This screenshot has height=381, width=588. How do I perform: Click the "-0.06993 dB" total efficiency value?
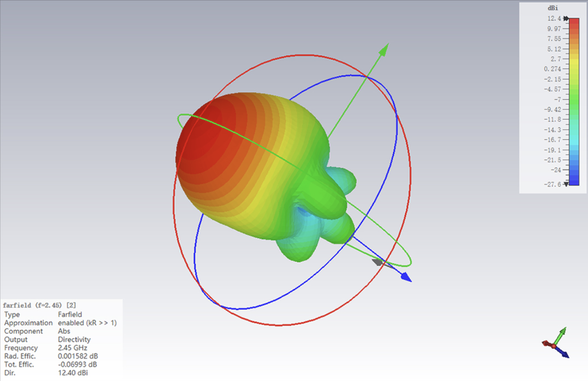(x=77, y=364)
